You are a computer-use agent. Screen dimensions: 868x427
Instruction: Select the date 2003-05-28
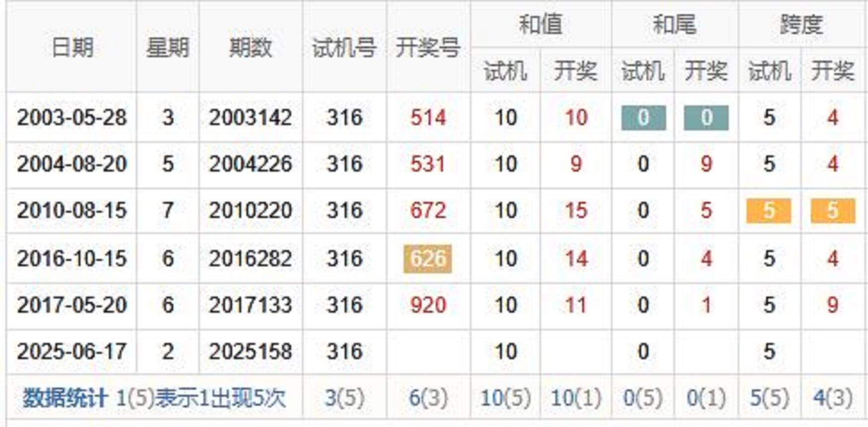pos(72,118)
